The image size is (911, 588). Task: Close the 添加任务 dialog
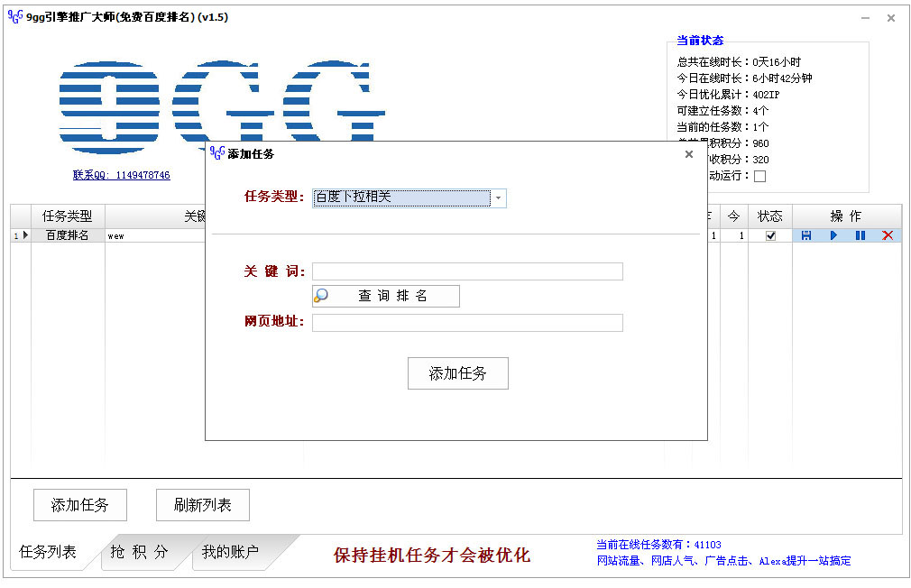point(689,154)
